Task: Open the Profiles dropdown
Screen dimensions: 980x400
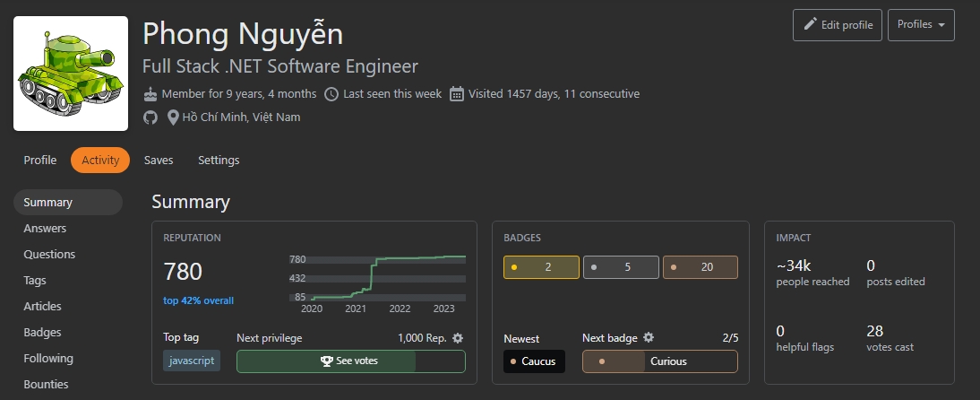Action: point(921,25)
